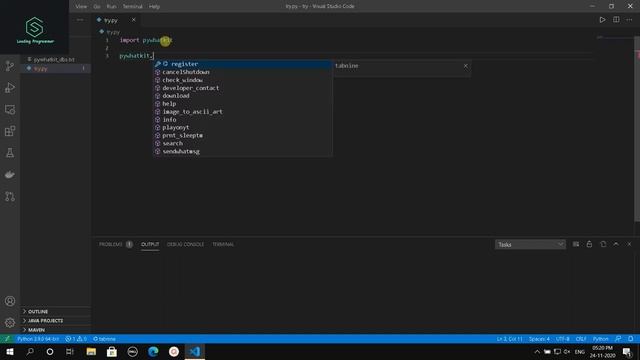This screenshot has width=640, height=360.
Task: Open the View menu
Action: (x=81, y=6)
